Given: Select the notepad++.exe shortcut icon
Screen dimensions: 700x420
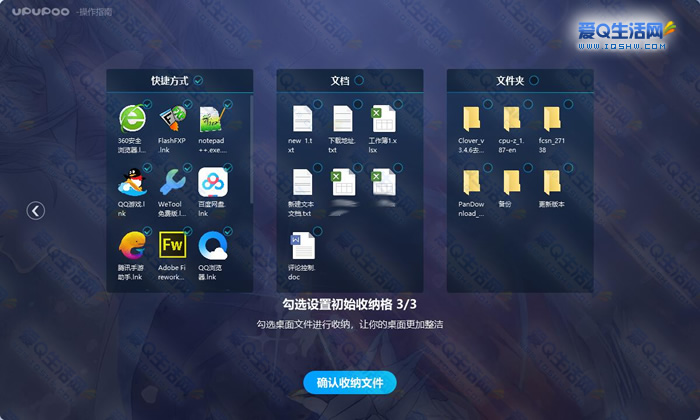Looking at the screenshot, I should (x=212, y=119).
